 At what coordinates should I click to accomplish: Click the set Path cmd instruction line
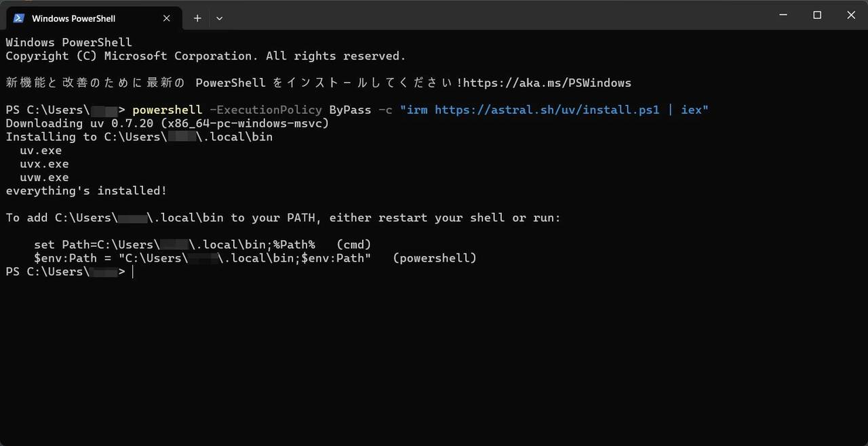coord(203,245)
